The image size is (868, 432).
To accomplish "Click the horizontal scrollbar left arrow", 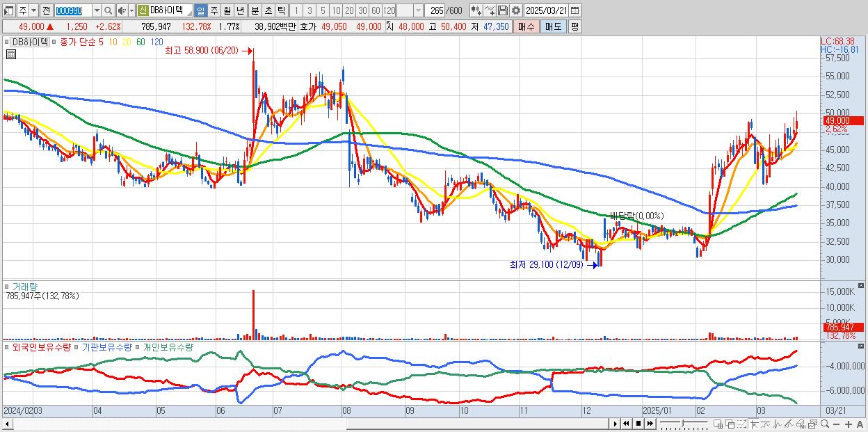I will (8, 424).
